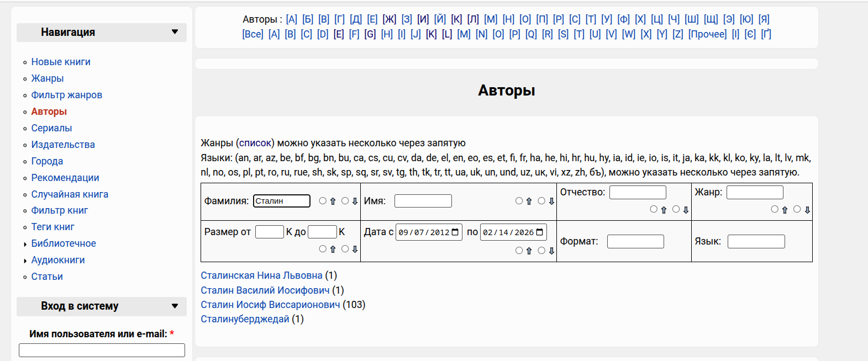Expand the Библиотечное menu triangle
The height and width of the screenshot is (361, 868).
pyautogui.click(x=25, y=244)
